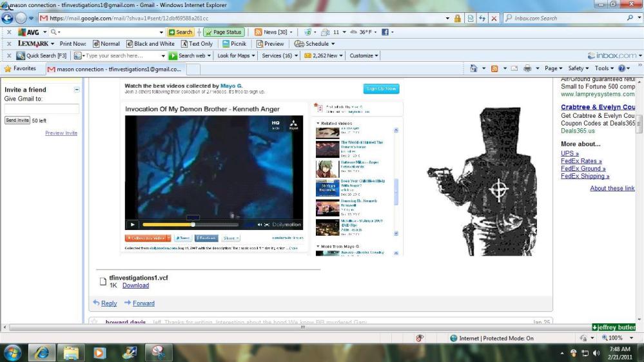Click the Facebook icon in AVG toolbar

pyautogui.click(x=385, y=32)
